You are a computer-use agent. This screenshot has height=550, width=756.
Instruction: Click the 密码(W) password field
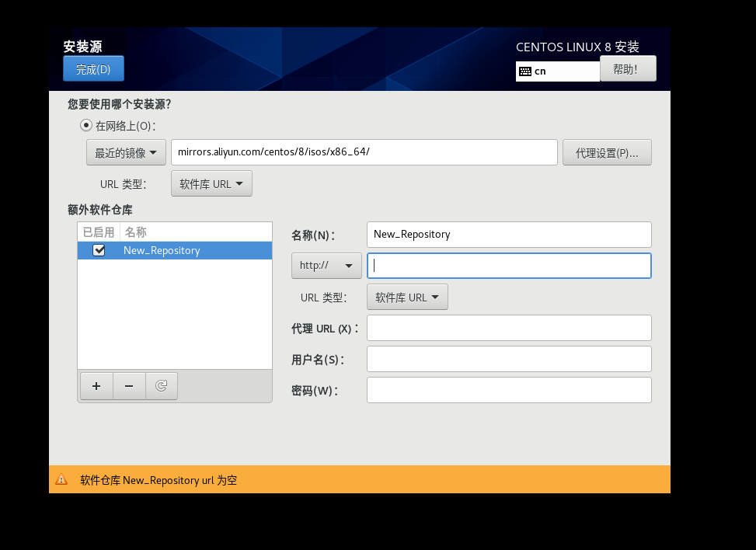pyautogui.click(x=509, y=390)
